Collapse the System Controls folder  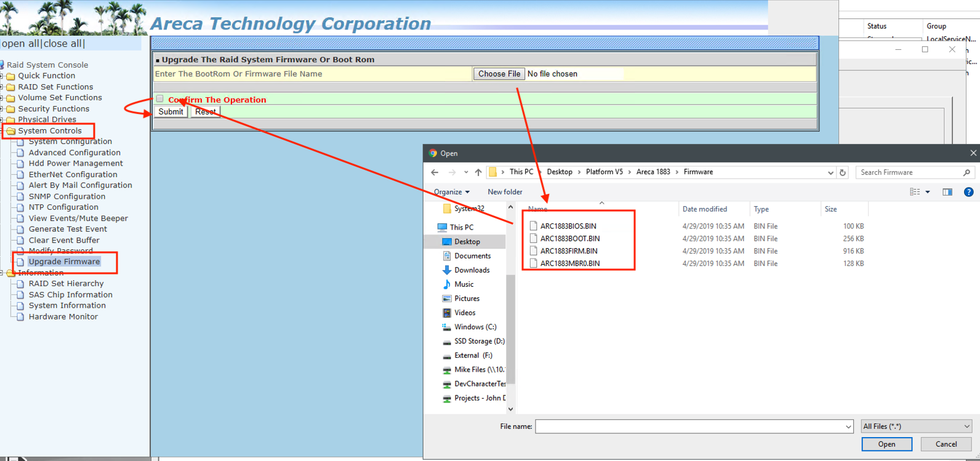2,131
